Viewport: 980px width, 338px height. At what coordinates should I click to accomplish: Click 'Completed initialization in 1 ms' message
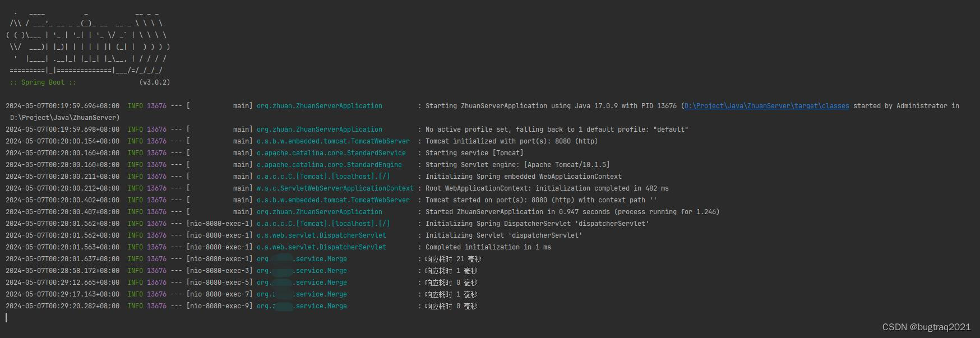pos(488,247)
